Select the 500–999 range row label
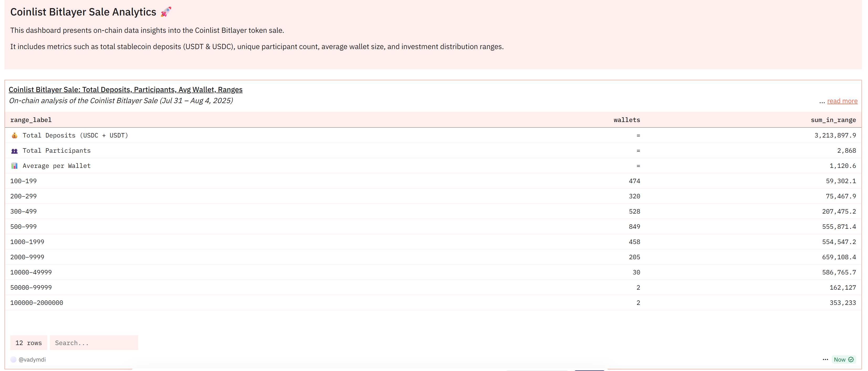Image resolution: width=868 pixels, height=371 pixels. coord(24,227)
